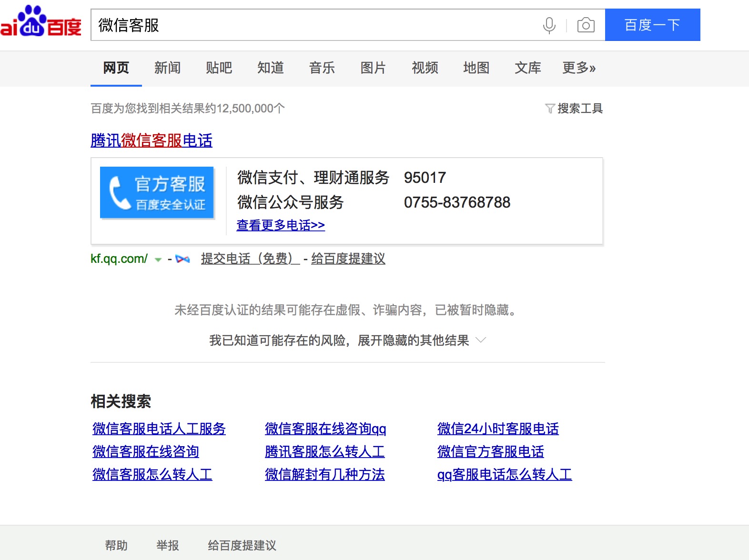This screenshot has width=749, height=560.
Task: Click the 百度一下 search button
Action: 652,25
